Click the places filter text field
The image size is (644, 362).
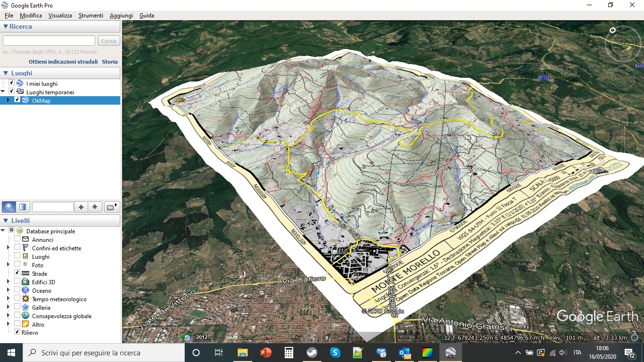tap(53, 206)
